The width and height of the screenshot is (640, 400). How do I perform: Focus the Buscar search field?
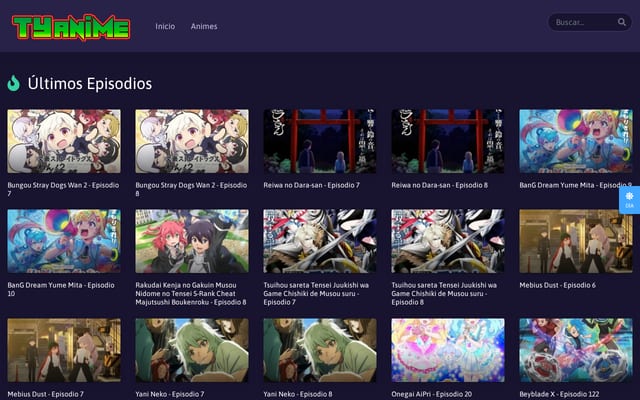click(589, 22)
